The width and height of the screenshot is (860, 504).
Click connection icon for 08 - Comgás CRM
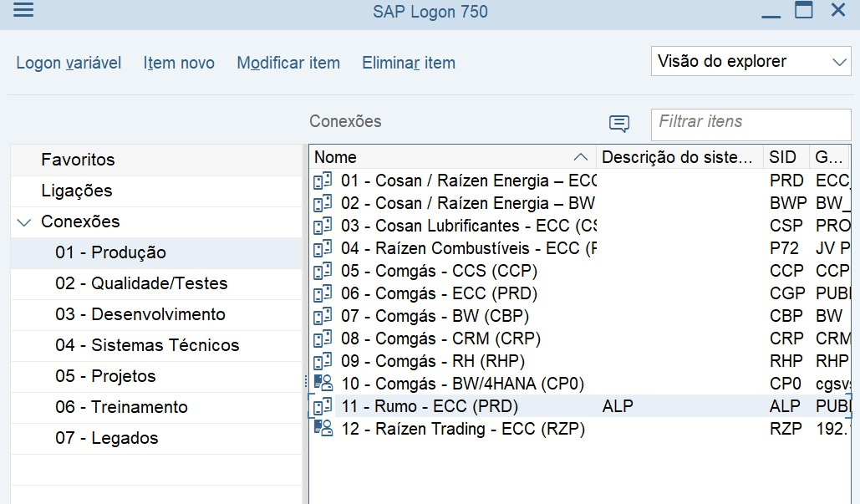[x=323, y=339]
